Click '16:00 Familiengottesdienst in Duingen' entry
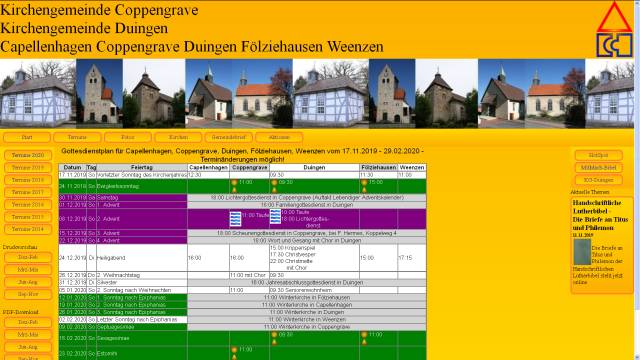The width and height of the screenshot is (640, 360). click(307, 204)
